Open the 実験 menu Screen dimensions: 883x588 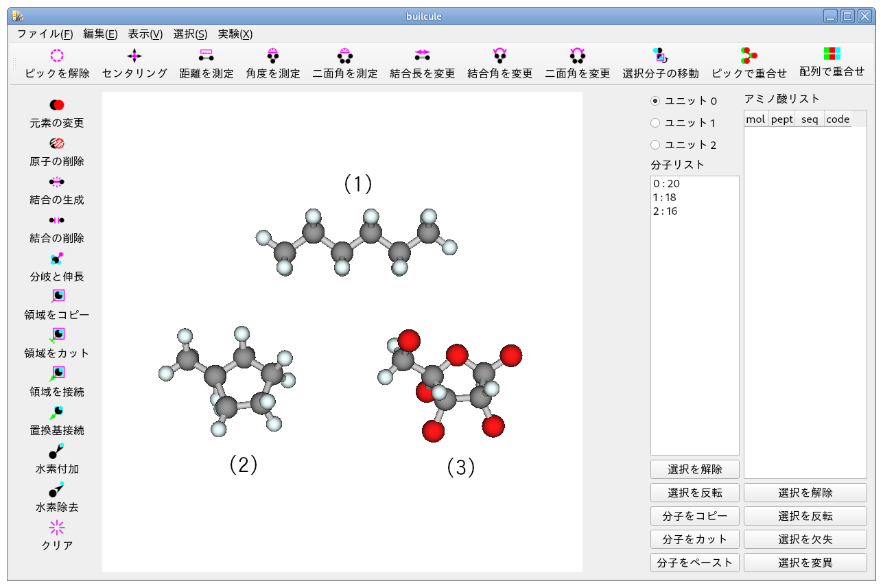[x=234, y=34]
